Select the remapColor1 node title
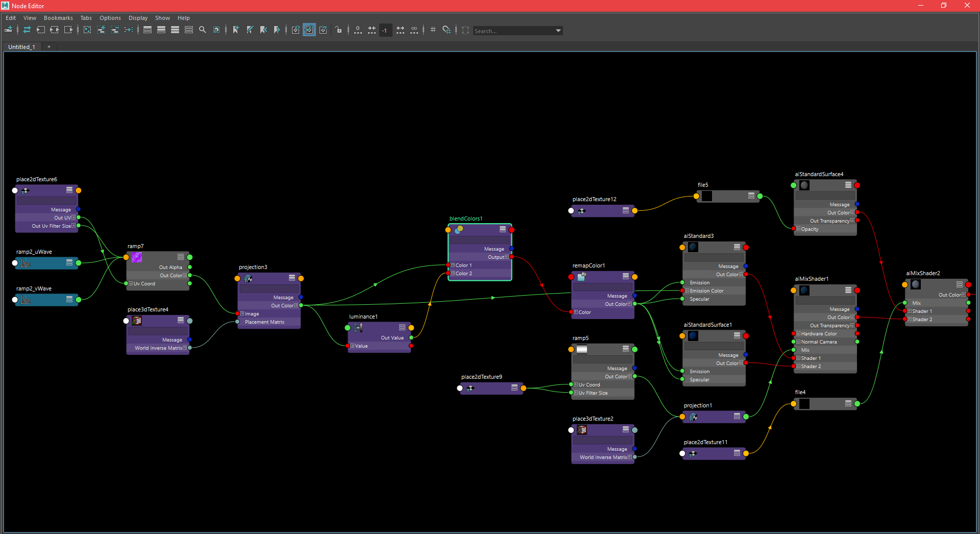The height and width of the screenshot is (534, 980). click(589, 265)
